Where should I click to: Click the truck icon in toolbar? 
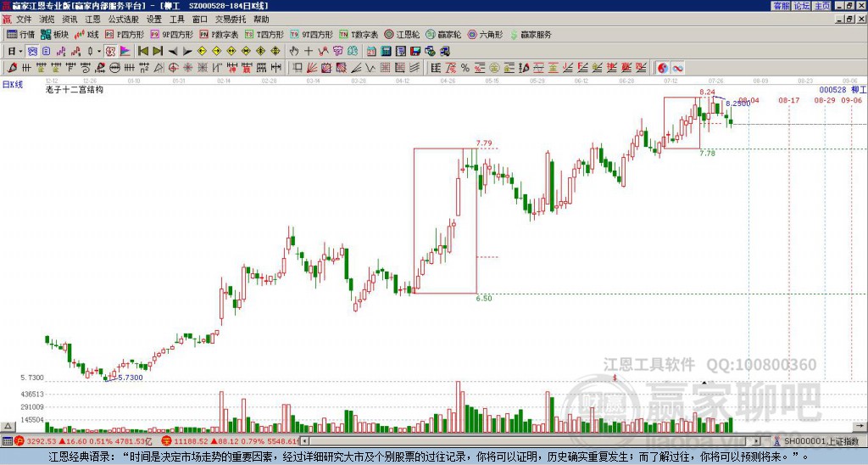point(444,52)
